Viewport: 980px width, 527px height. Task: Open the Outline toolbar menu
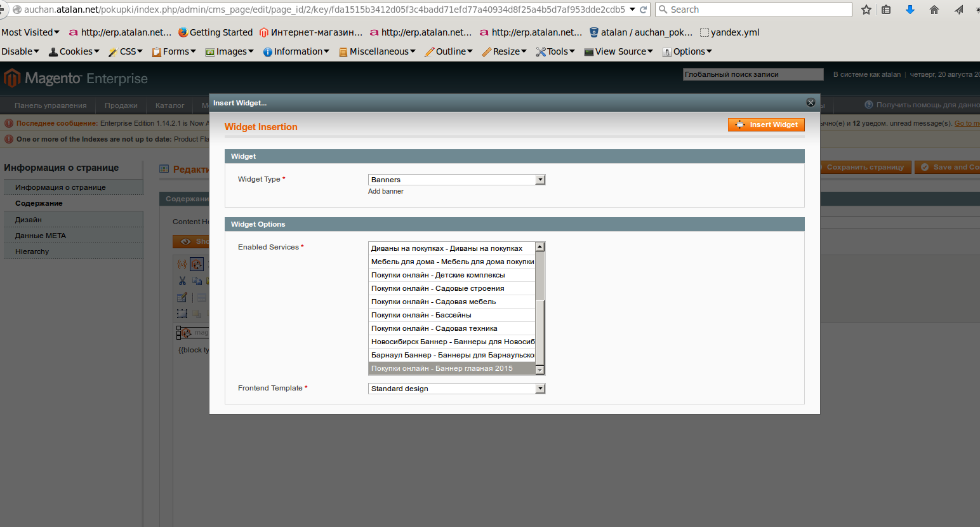click(x=449, y=51)
